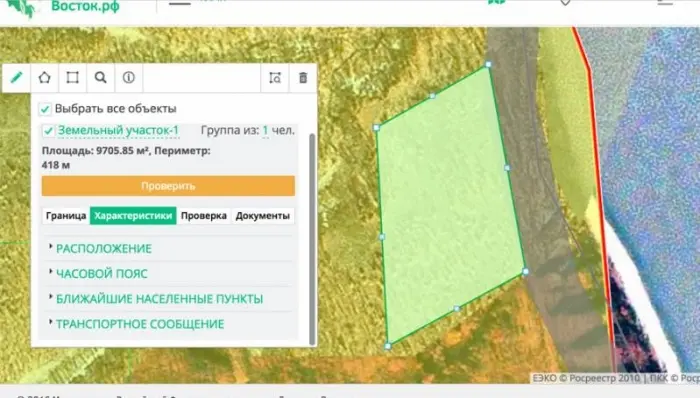This screenshot has width=700, height=398.
Task: Expand the 'РАСПОЛОЖЕНИЕ' section
Action: point(104,249)
